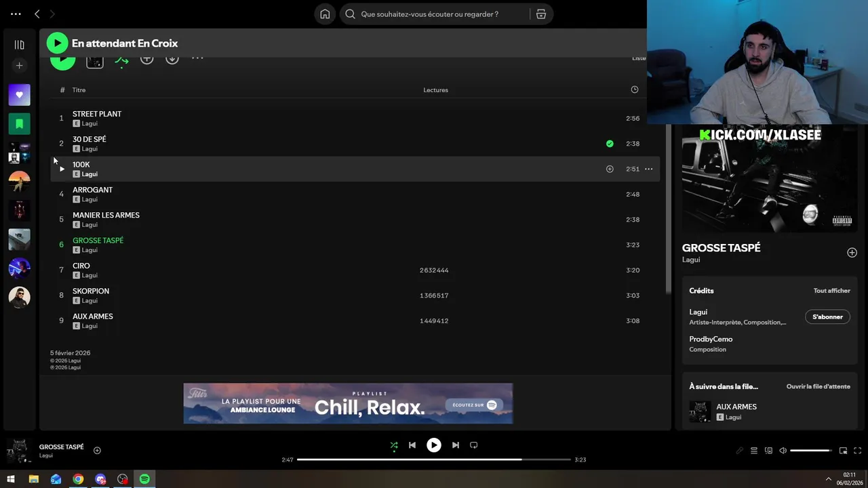Screen dimensions: 868x488
Task: Toggle the library sidebar icon
Action: pos(19,45)
